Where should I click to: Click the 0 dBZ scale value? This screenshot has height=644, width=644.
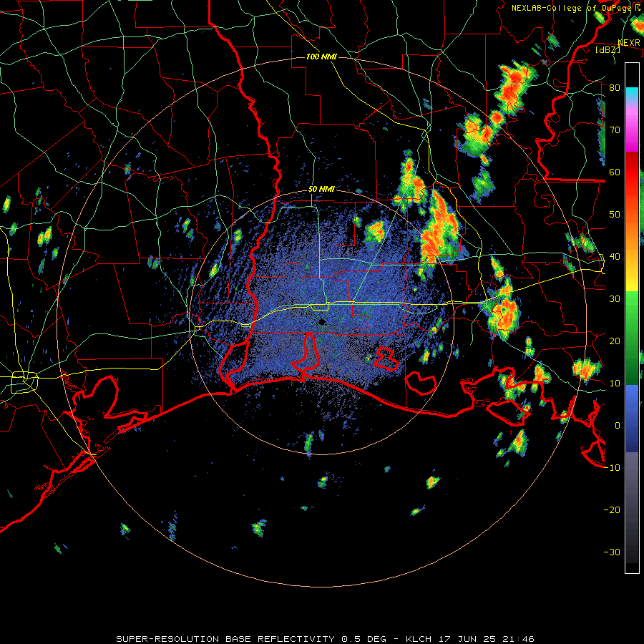tap(618, 426)
